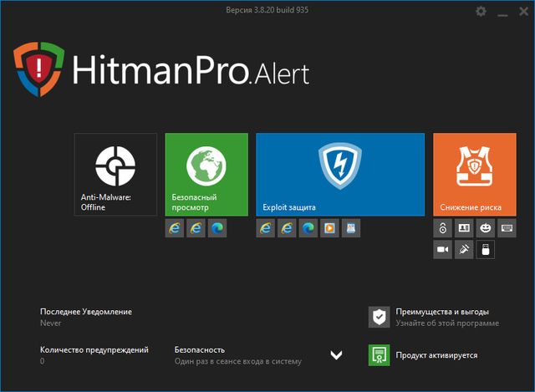This screenshot has height=392, width=535.
Task: Click the Продукт активируется button
Action: (436, 355)
